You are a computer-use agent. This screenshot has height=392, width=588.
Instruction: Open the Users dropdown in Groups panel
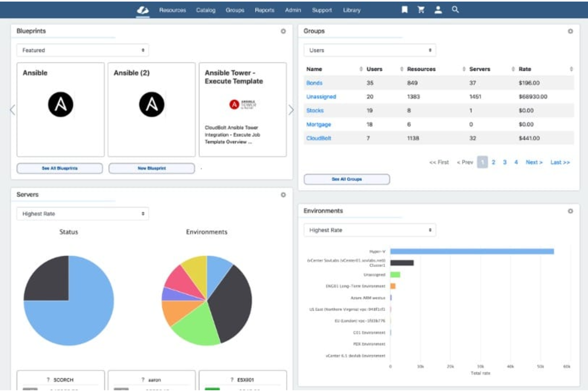pos(369,50)
